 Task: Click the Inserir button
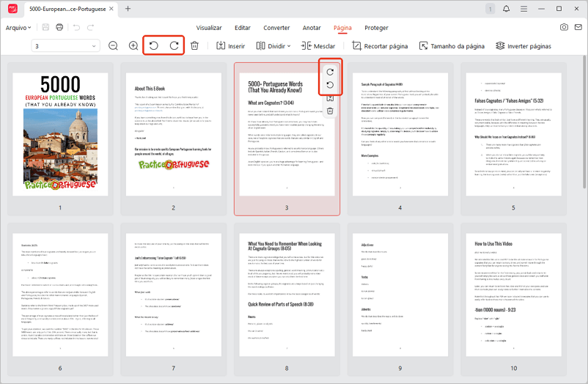[x=231, y=45]
